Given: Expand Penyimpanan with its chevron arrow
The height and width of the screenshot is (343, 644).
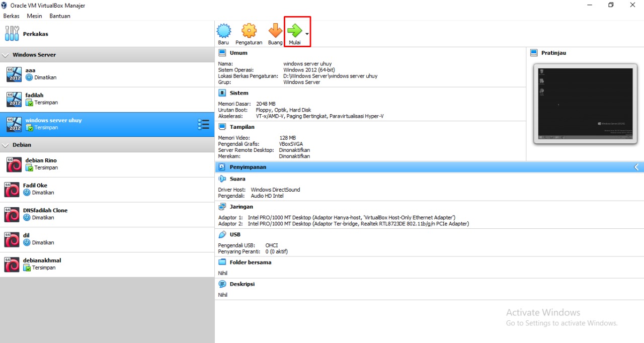Looking at the screenshot, I should click(636, 167).
